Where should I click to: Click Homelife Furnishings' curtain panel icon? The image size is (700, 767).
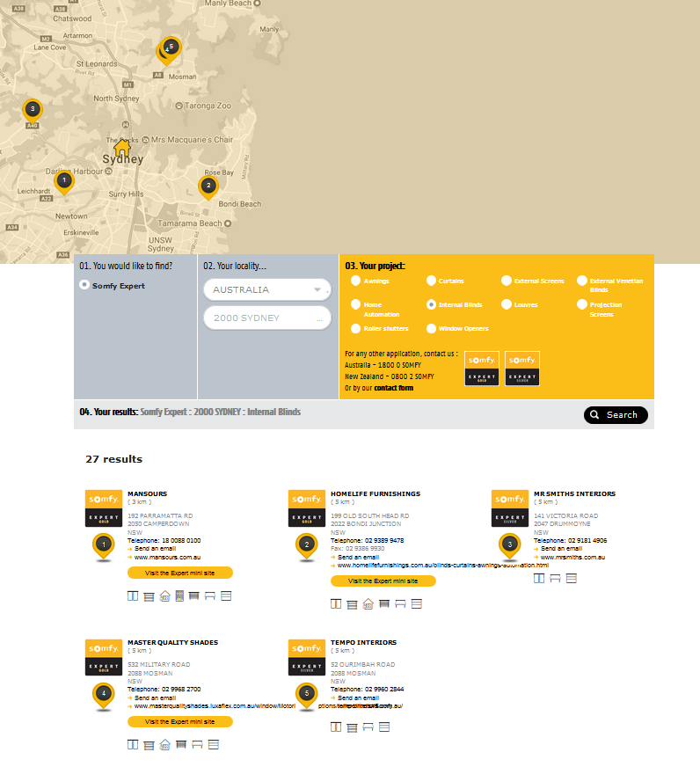coord(336,604)
